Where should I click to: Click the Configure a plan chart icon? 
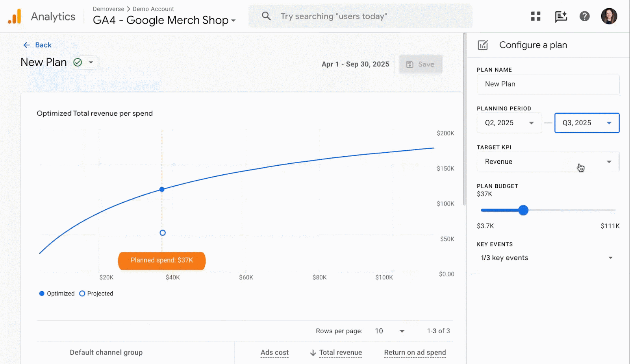(483, 45)
